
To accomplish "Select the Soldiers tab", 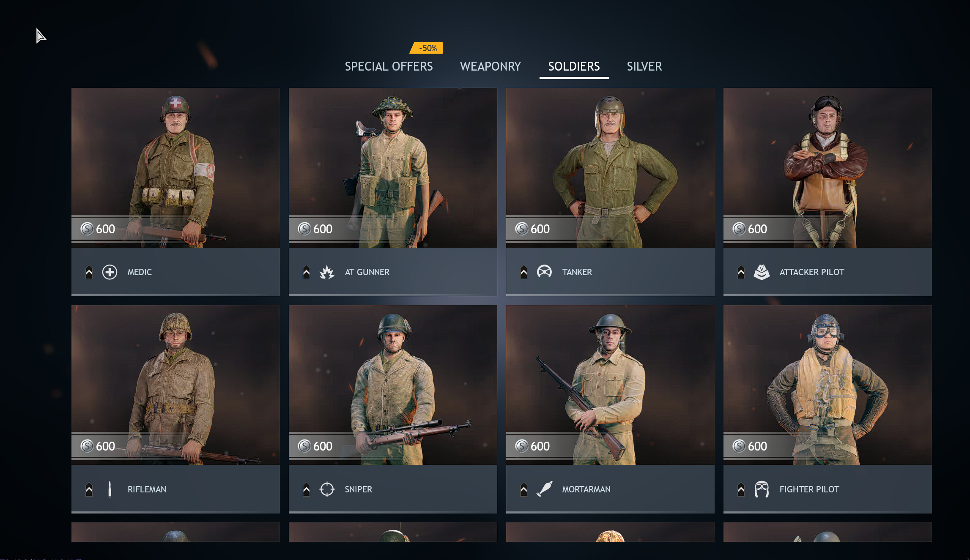I will pos(574,66).
